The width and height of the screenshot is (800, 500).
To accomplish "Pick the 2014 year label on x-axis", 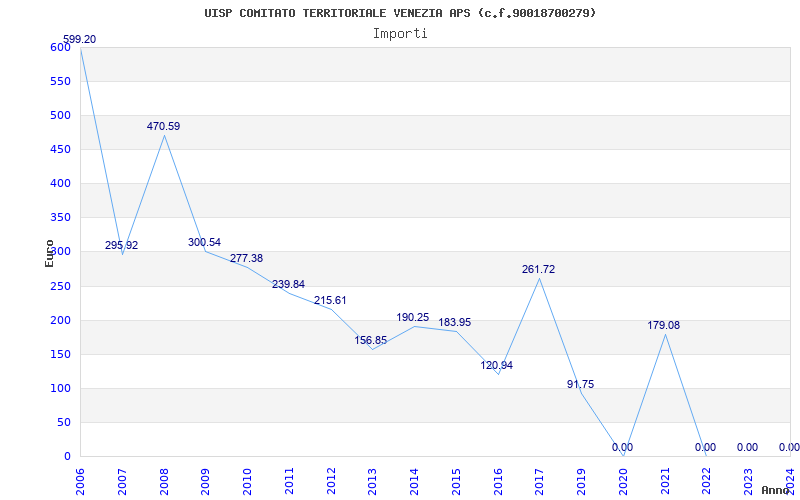I will pyautogui.click(x=415, y=481).
